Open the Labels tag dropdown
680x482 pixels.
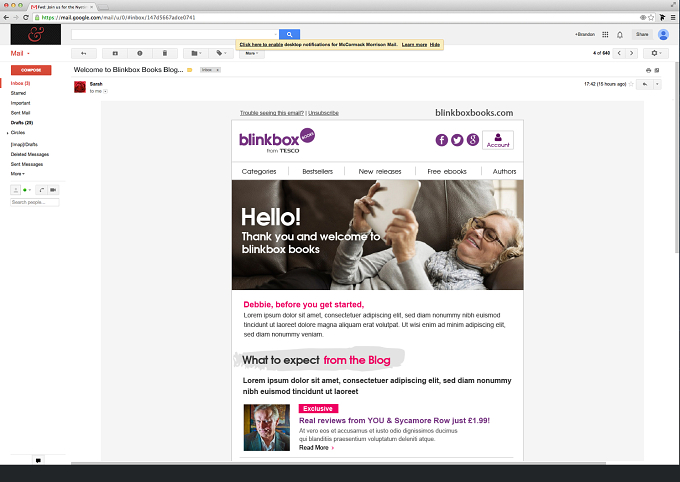tap(221, 53)
